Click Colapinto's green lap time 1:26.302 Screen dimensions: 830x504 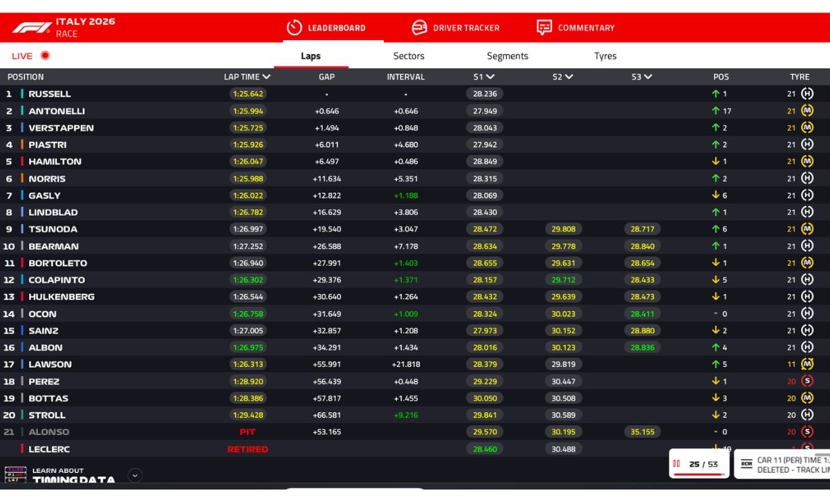pos(247,280)
